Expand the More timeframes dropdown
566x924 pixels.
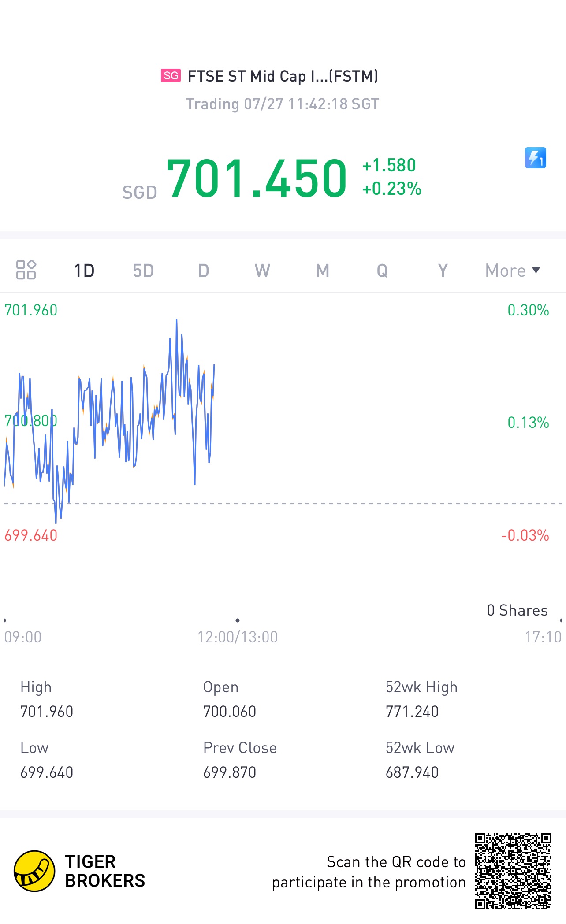pyautogui.click(x=512, y=271)
